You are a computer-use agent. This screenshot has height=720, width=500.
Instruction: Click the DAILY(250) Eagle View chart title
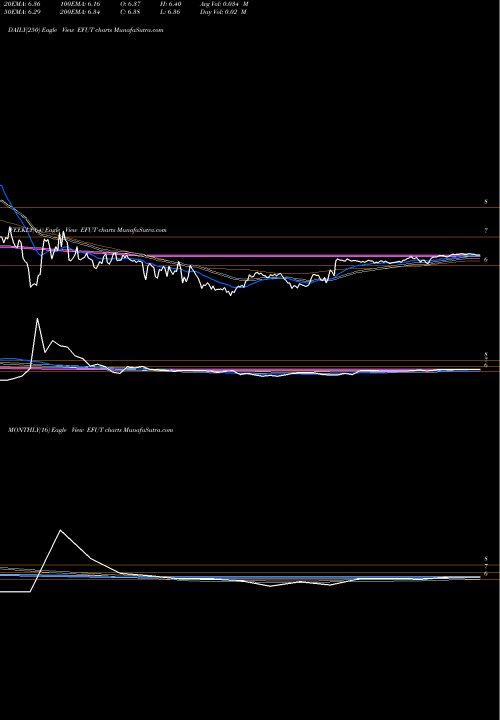tap(86, 30)
